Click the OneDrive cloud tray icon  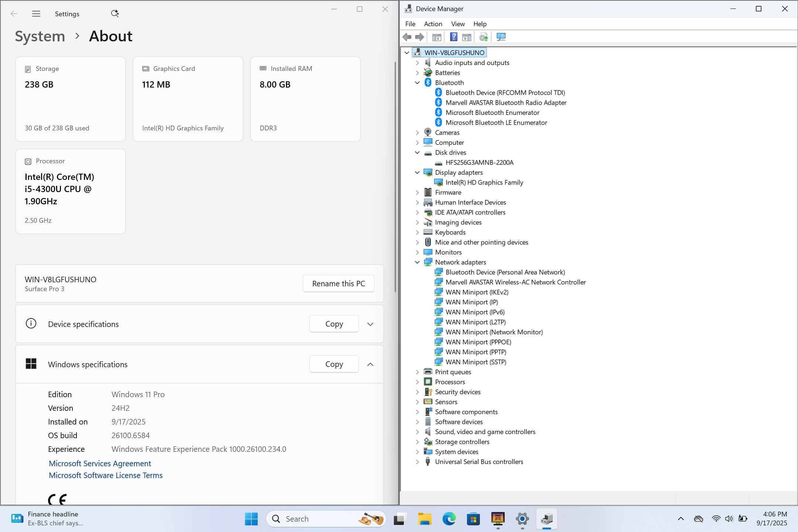point(699,519)
